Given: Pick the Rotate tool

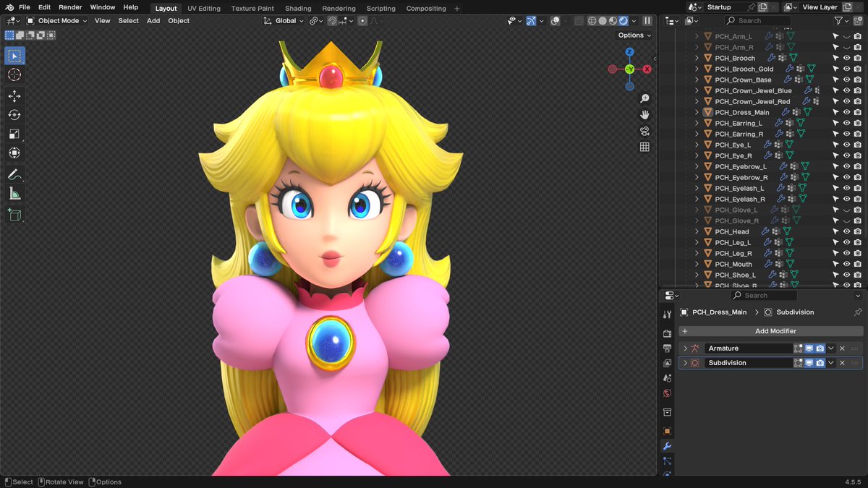Looking at the screenshot, I should point(14,115).
